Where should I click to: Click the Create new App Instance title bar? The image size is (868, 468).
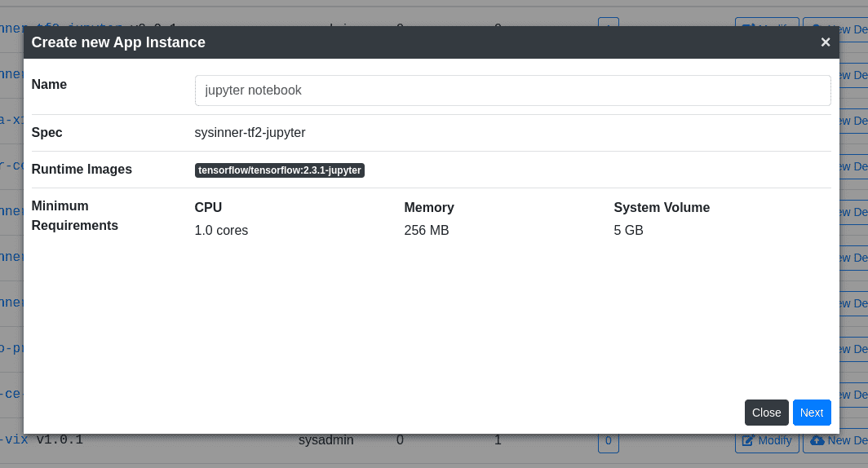(432, 42)
